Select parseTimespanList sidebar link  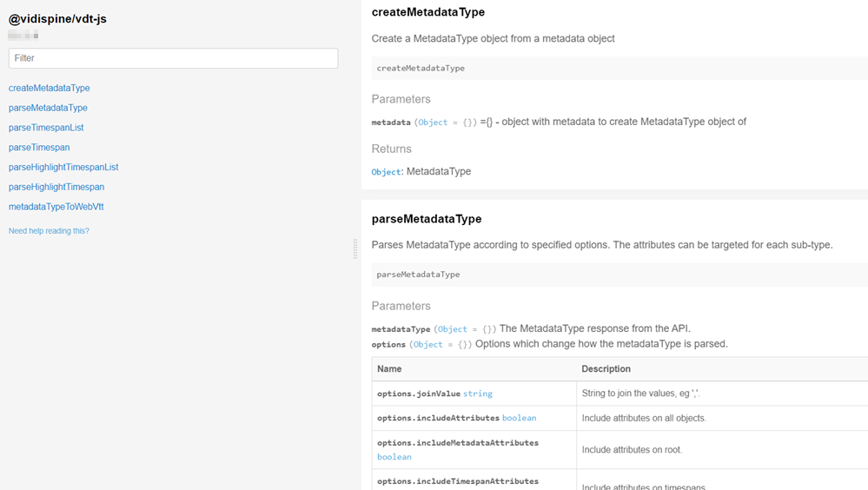coord(46,128)
